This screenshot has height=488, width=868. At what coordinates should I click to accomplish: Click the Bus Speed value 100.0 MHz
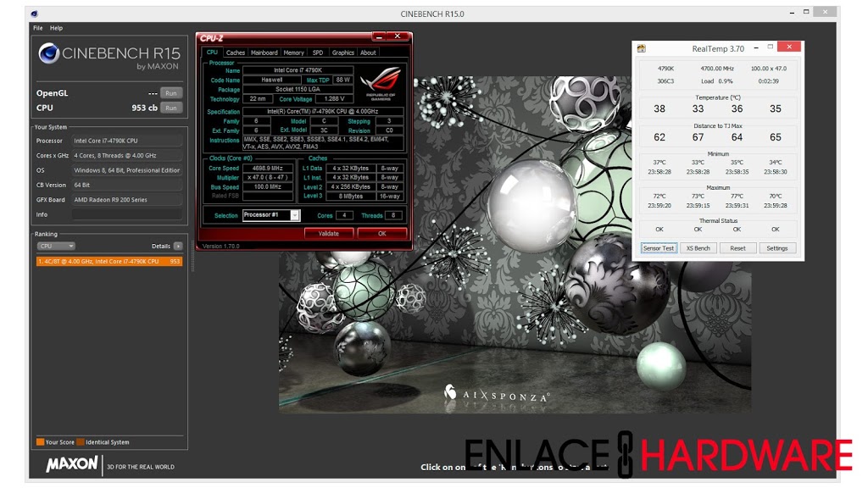[x=268, y=187]
